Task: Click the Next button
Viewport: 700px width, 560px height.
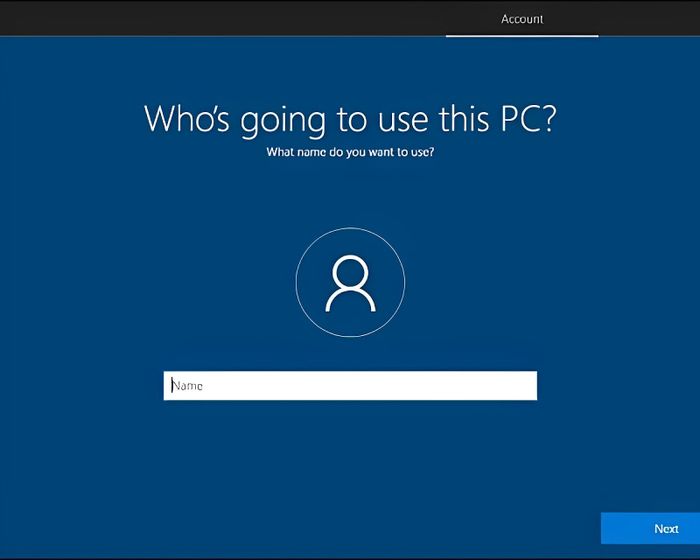Action: (x=650, y=528)
